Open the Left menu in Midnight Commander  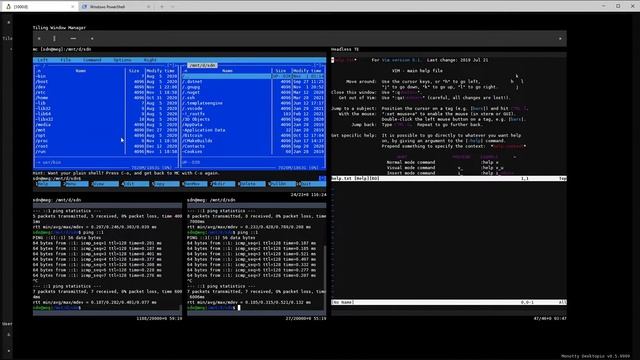42,60
